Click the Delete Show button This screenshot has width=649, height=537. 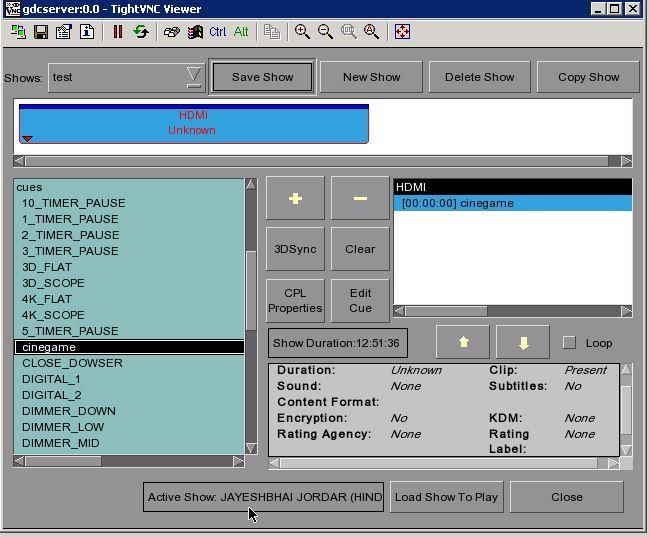(x=479, y=77)
